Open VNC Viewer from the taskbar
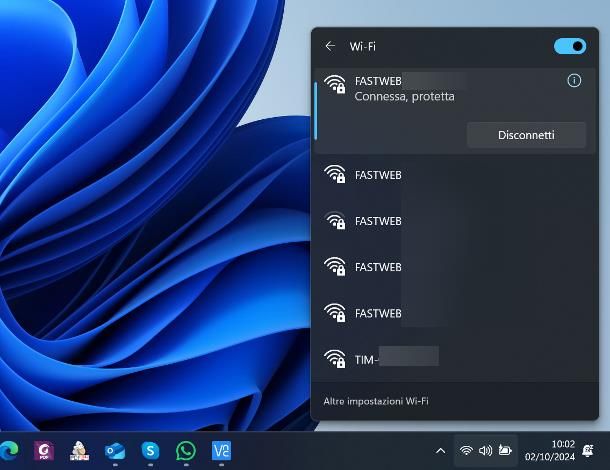Image resolution: width=610 pixels, height=470 pixels. point(221,451)
